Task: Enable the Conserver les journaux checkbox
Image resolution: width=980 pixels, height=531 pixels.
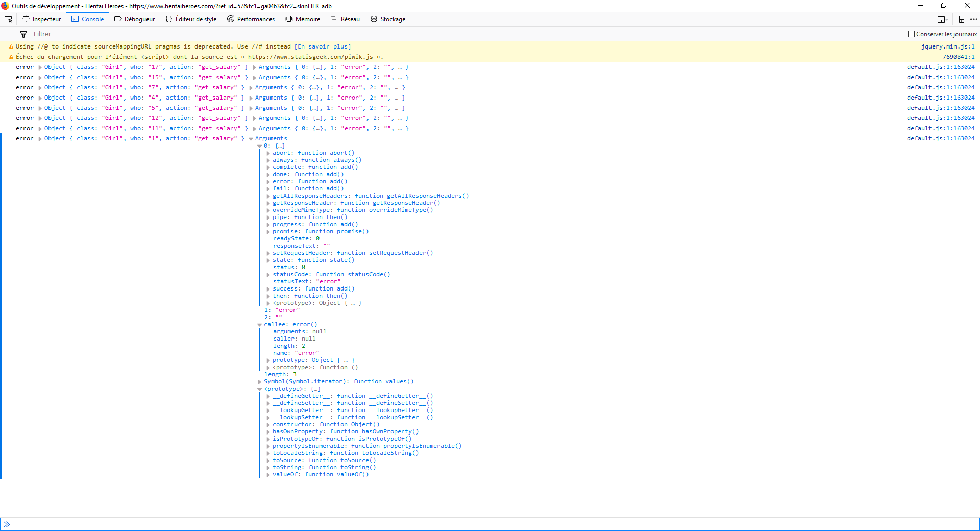Action: click(911, 34)
